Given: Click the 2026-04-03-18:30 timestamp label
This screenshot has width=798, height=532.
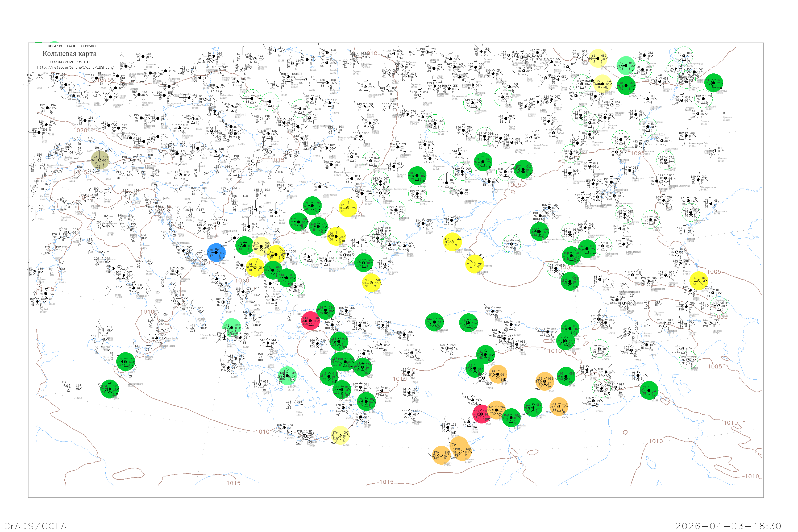Looking at the screenshot, I should (x=728, y=526).
